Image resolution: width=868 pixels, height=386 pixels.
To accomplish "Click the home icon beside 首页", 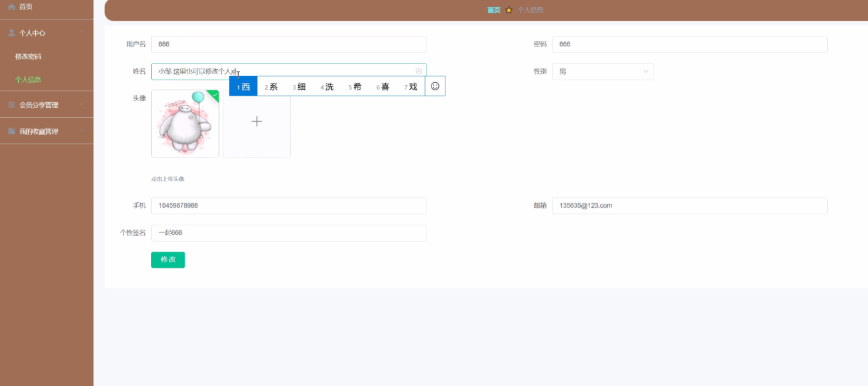I will pos(11,6).
